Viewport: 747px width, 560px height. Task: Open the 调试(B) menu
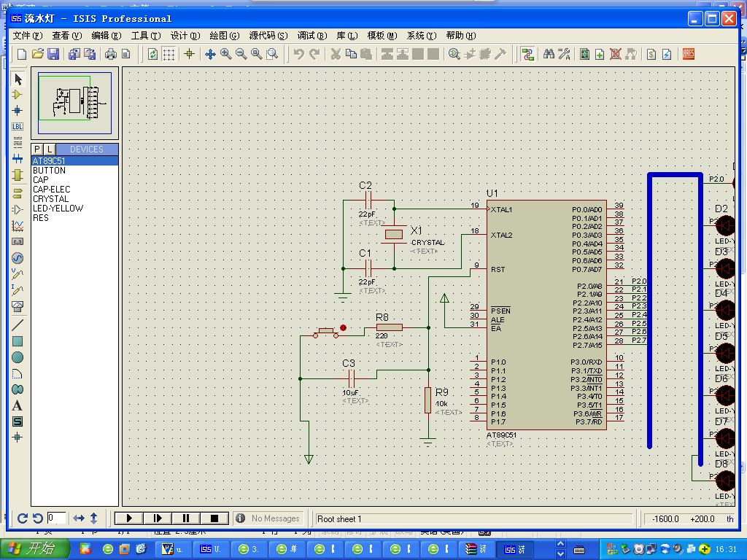(x=312, y=36)
